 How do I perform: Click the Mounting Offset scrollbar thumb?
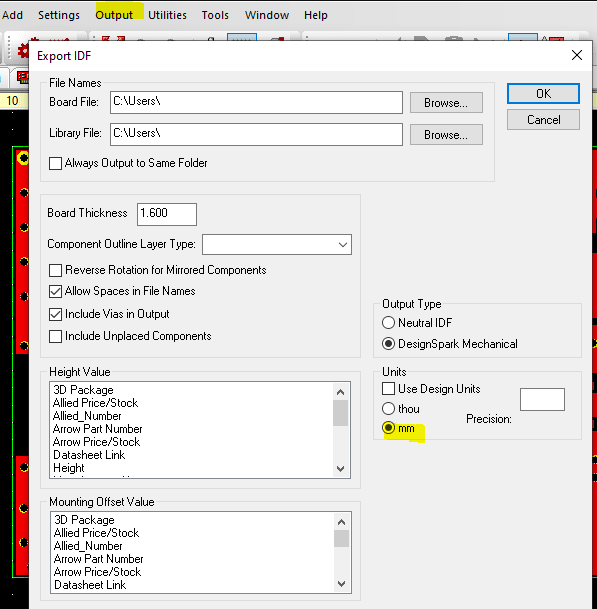341,539
